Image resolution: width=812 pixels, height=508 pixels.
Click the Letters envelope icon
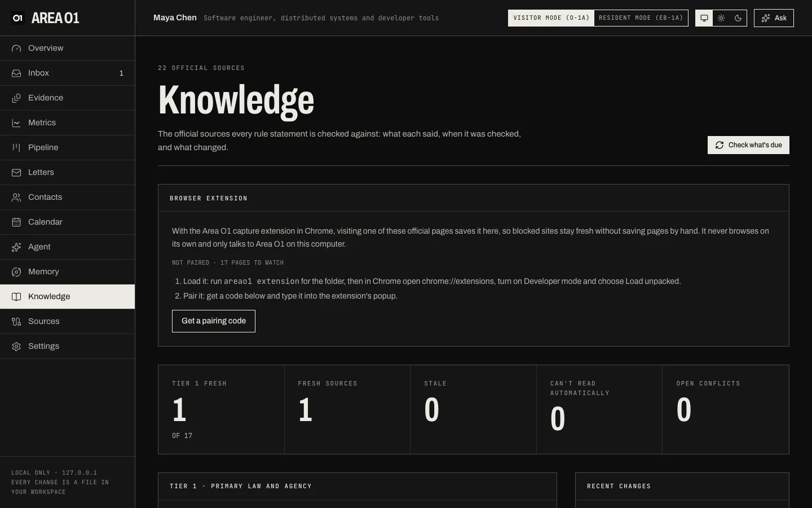point(16,173)
